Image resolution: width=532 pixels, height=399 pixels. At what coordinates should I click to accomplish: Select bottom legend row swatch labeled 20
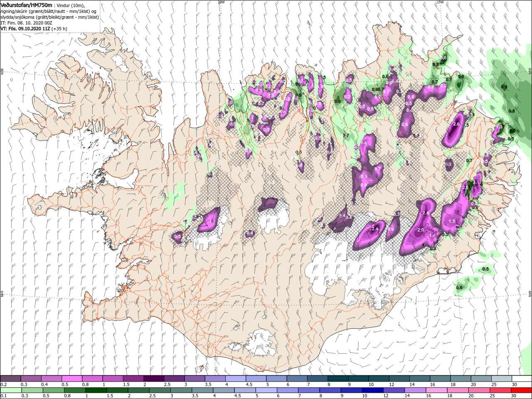coord(478,390)
